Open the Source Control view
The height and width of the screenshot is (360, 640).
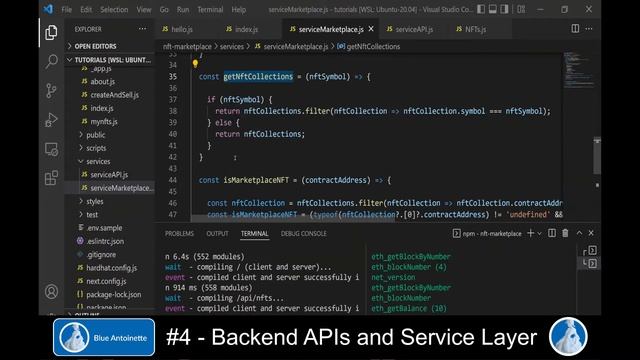point(51,91)
